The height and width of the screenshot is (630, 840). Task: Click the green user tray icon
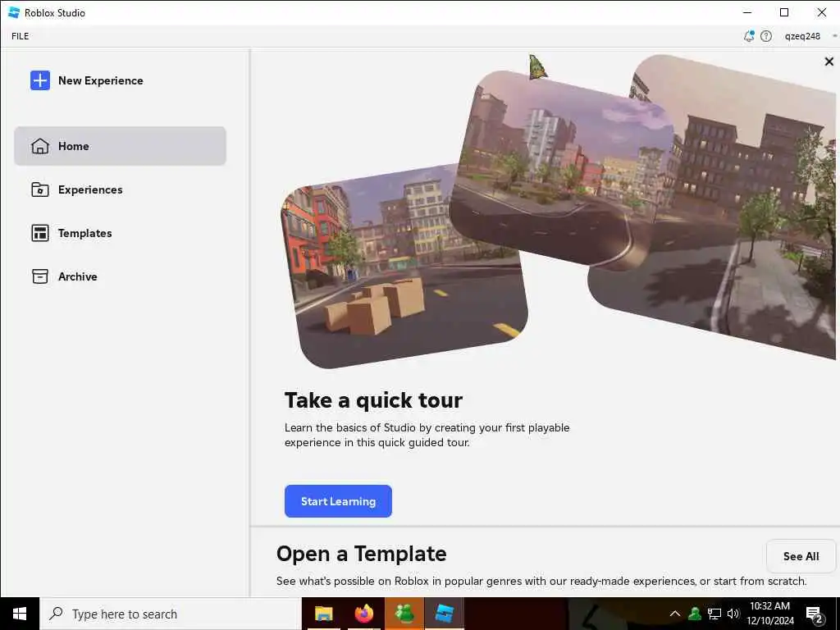coord(695,614)
